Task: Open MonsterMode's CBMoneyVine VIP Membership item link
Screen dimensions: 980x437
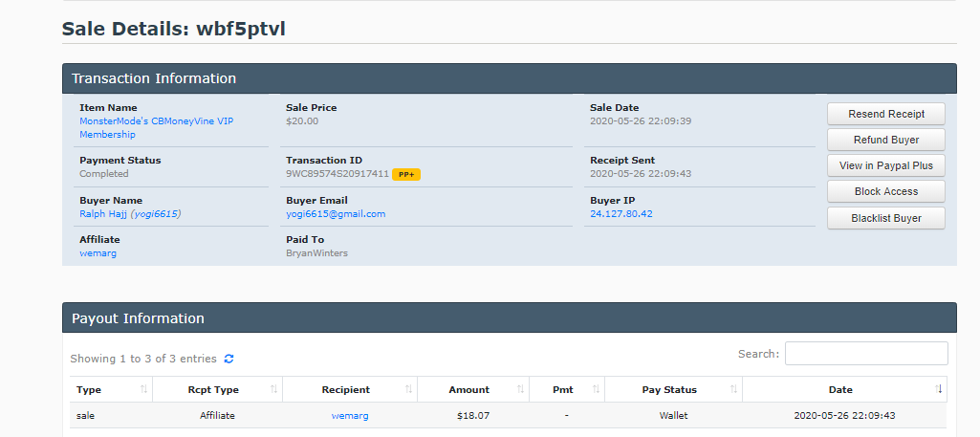Action: click(156, 127)
